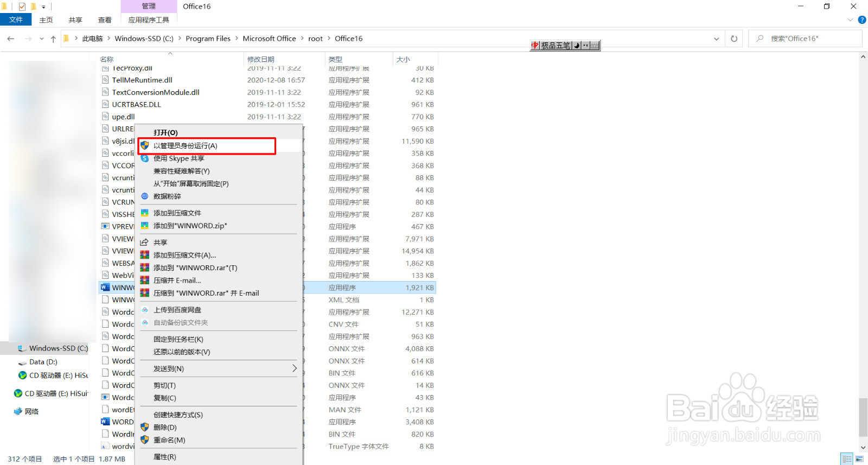Click Microsoft Office breadcrumb segment
This screenshot has height=465, width=868.
tap(269, 39)
